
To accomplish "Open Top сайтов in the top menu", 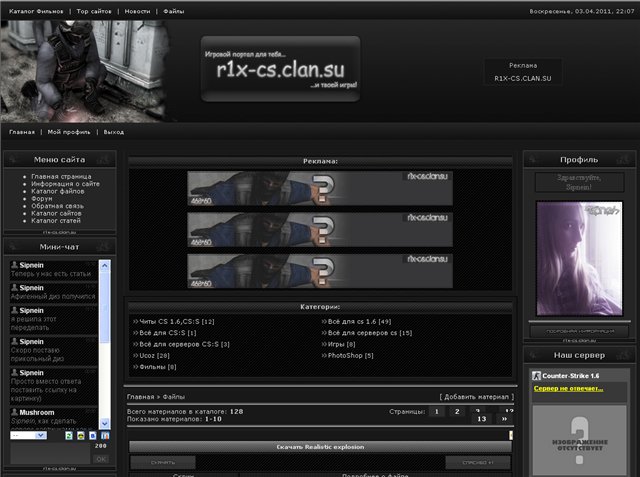I will point(94,11).
